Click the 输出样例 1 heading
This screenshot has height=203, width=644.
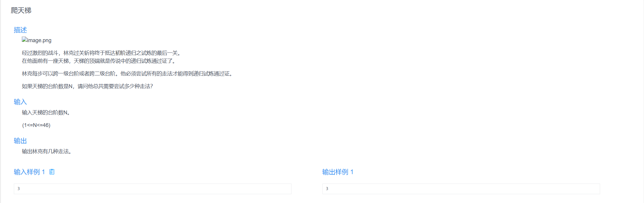point(338,172)
